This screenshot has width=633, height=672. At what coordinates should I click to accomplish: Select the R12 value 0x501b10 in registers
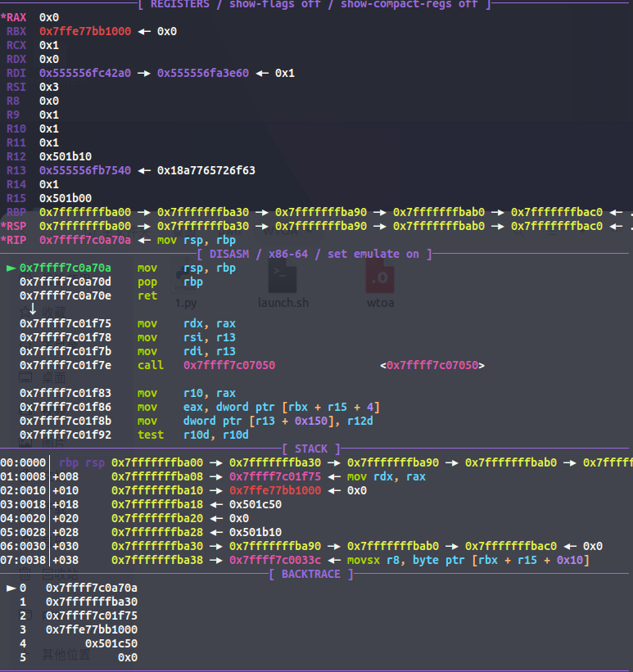(x=66, y=157)
